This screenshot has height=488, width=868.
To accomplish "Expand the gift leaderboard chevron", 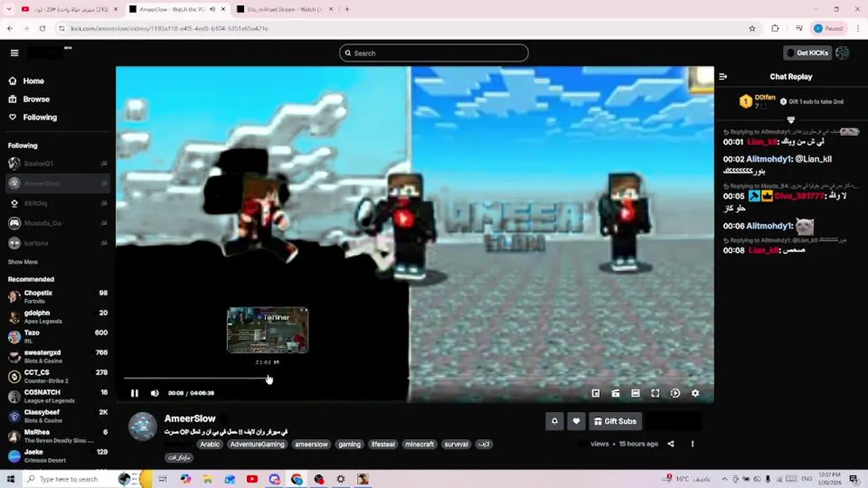I will 791,119.
